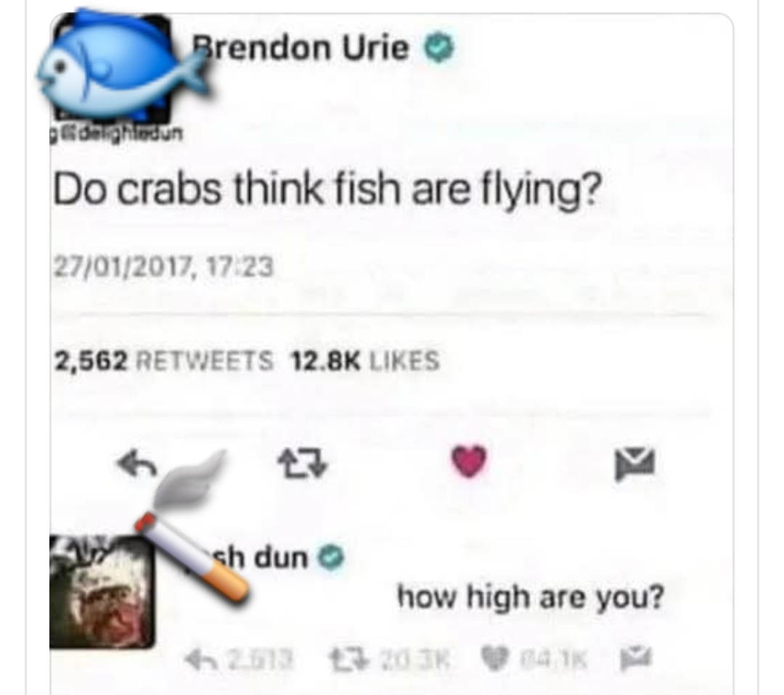This screenshot has height=695, width=784.
Task: Retweet the 'how high are you?' reply
Action: pos(343,660)
